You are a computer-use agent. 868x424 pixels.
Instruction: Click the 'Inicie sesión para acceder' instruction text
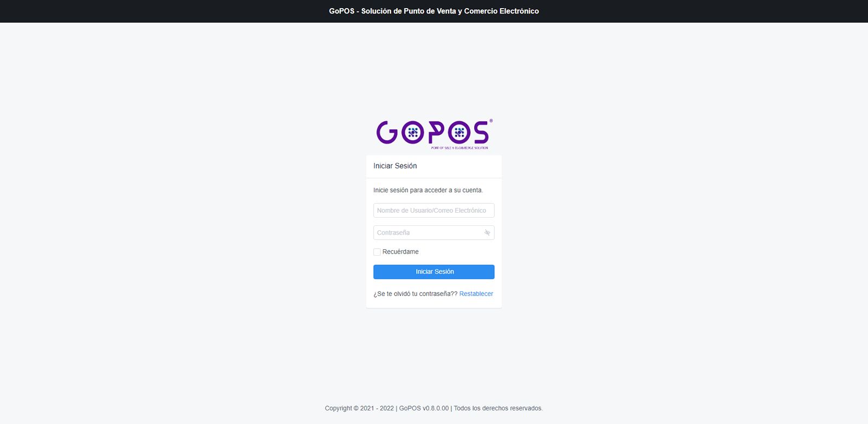tap(428, 190)
